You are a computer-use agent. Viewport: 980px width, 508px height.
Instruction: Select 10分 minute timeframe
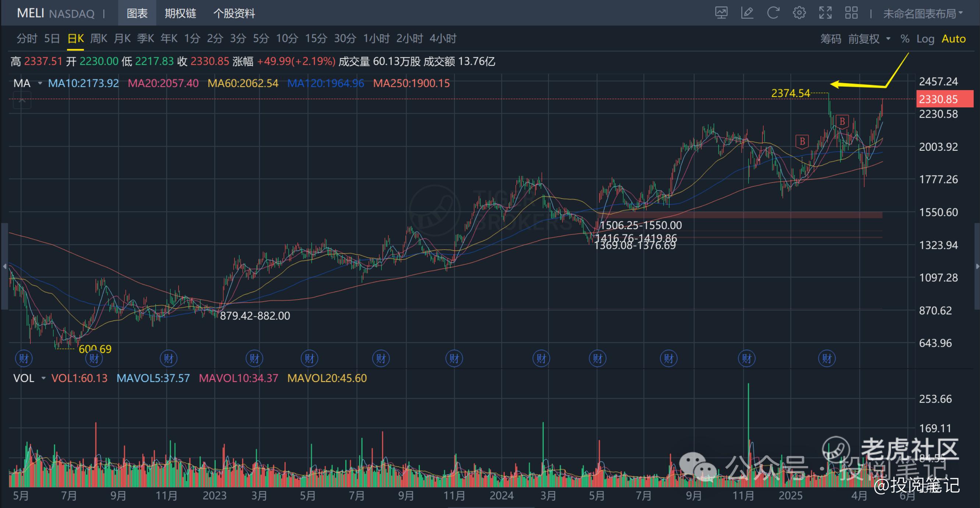point(287,38)
